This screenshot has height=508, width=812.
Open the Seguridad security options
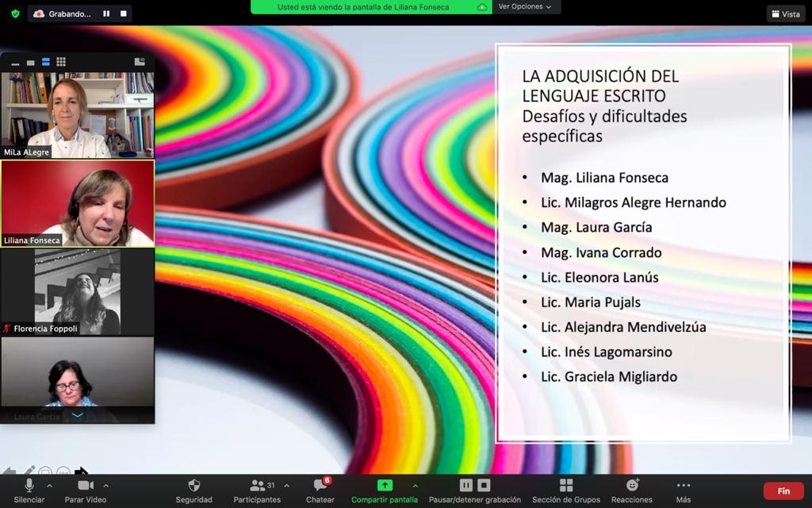point(193,491)
